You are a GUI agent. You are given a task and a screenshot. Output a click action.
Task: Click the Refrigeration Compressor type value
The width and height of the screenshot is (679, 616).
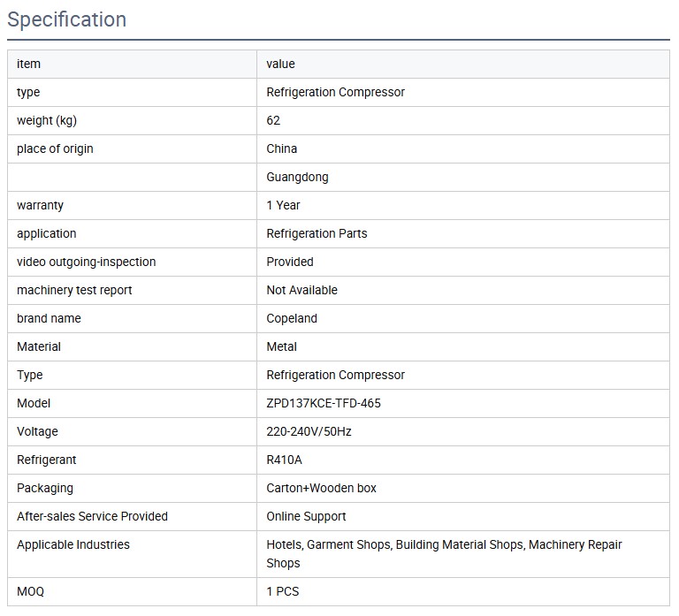335,92
